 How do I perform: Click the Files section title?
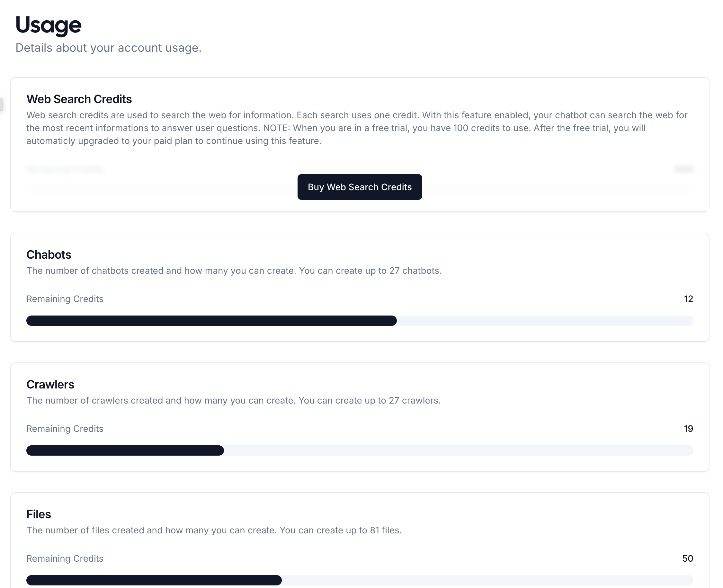pos(39,514)
